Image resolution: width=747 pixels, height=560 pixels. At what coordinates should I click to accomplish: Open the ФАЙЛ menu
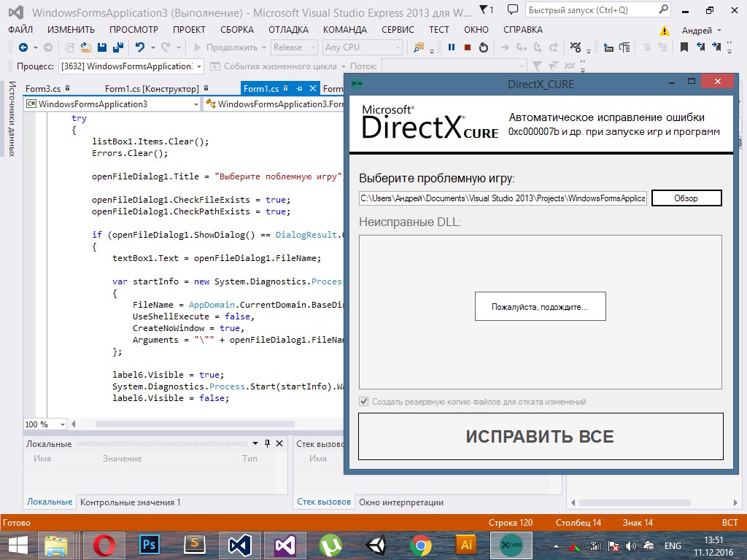pyautogui.click(x=20, y=29)
